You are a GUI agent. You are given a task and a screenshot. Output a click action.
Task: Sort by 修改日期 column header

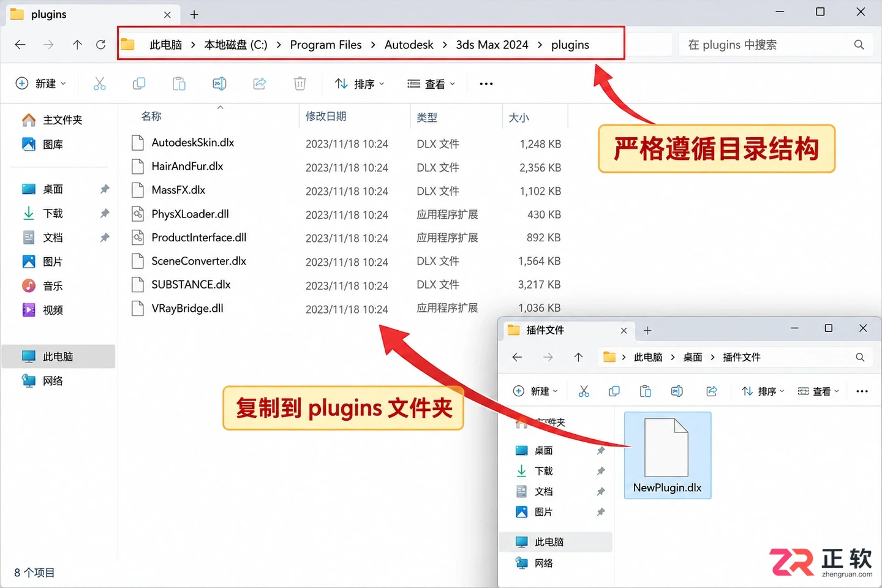click(326, 116)
